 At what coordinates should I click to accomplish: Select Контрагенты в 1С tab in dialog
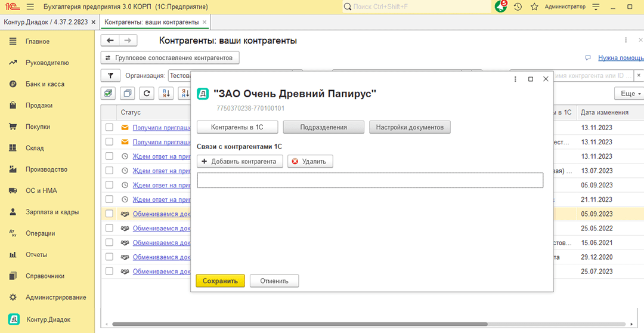tap(237, 127)
